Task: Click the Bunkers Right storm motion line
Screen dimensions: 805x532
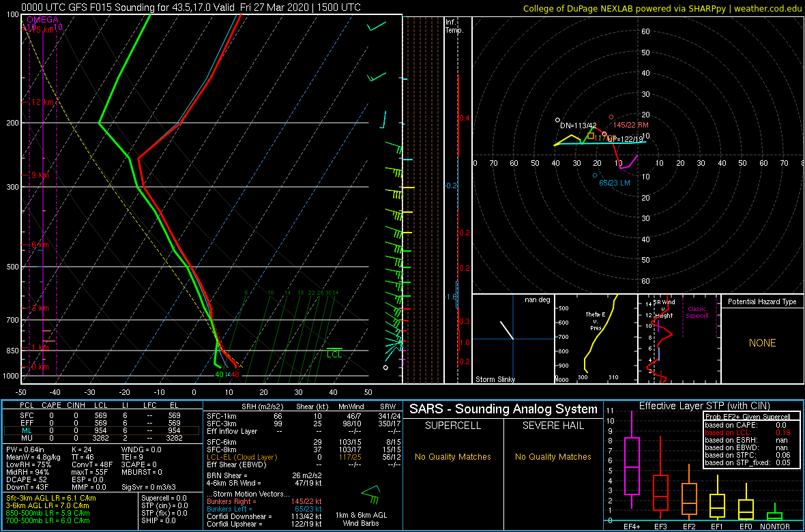Action: pyautogui.click(x=265, y=501)
